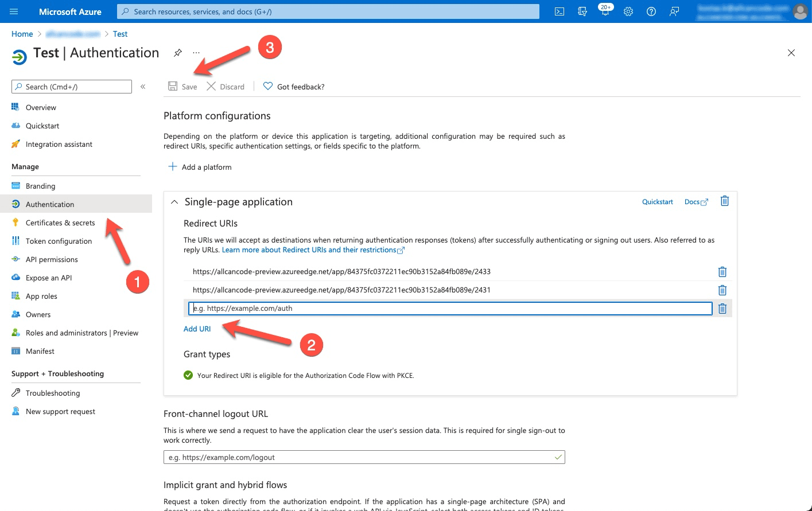The width and height of the screenshot is (812, 511).
Task: Click the user account avatar
Action: [x=800, y=11]
